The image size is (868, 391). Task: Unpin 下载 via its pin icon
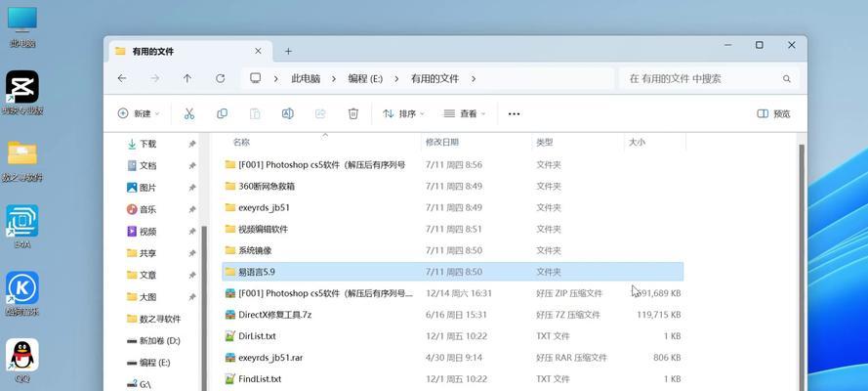coord(192,144)
